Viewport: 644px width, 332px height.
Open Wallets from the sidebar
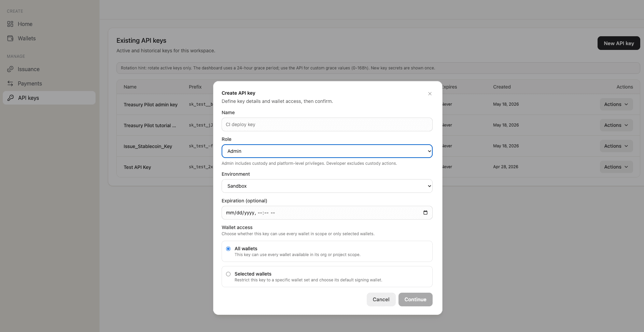click(x=49, y=38)
